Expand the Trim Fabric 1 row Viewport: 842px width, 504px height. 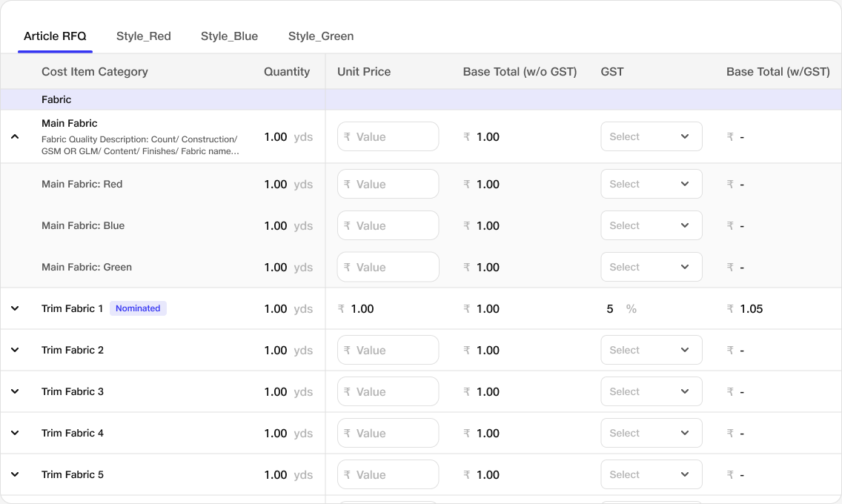pos(15,308)
